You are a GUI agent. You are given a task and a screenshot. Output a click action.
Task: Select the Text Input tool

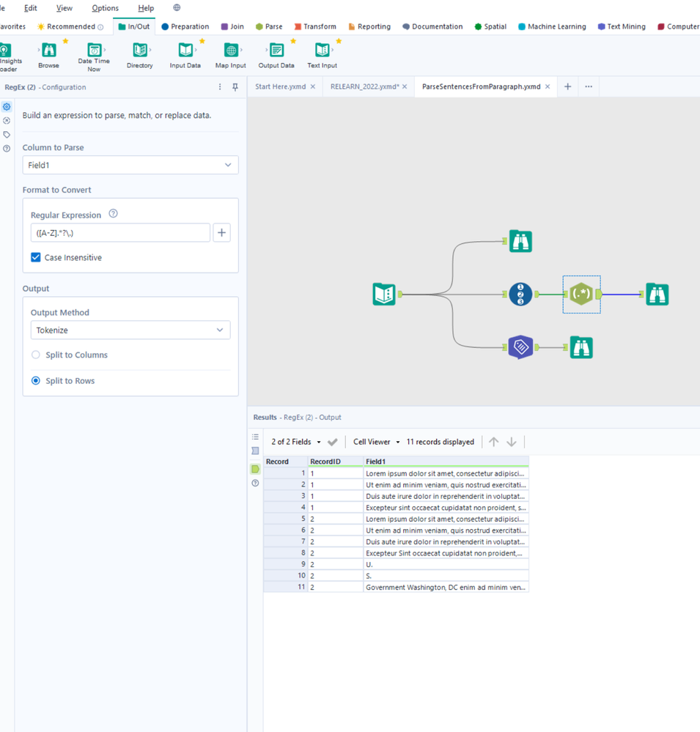click(323, 55)
